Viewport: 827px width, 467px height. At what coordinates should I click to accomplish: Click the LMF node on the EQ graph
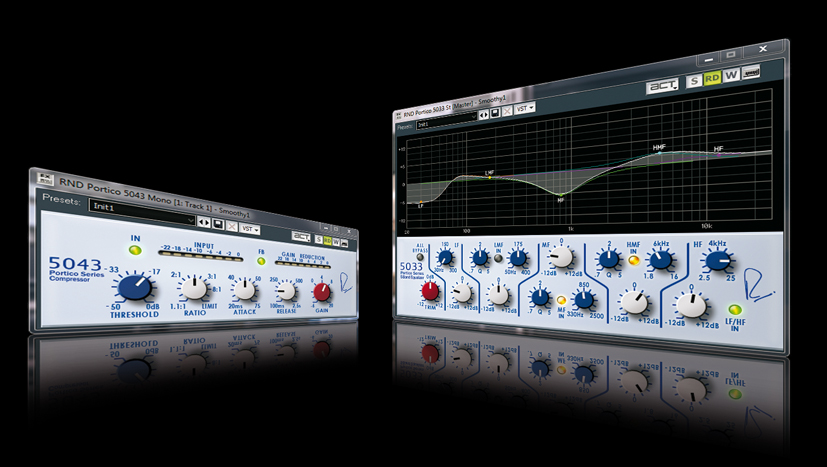coord(489,177)
